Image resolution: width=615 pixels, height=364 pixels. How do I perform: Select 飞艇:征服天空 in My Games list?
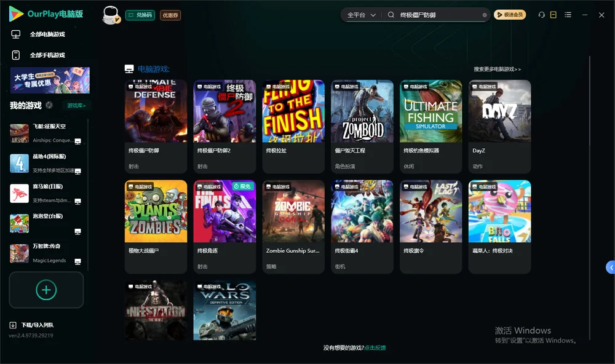tap(46, 133)
